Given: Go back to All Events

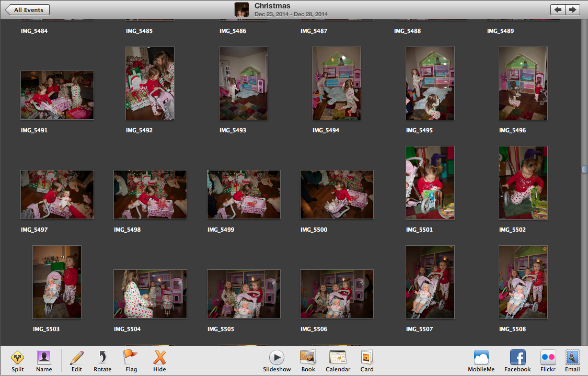Looking at the screenshot, I should (27, 10).
